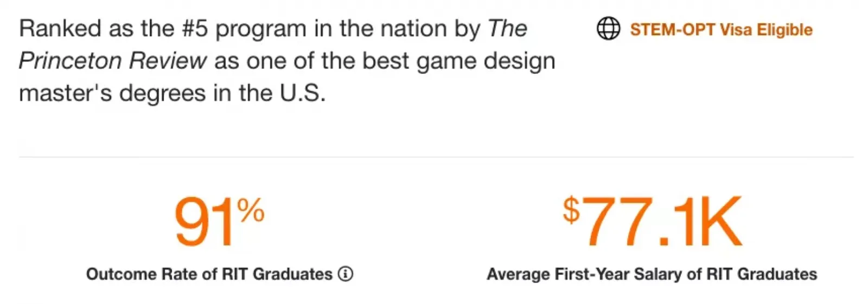Click the italic word "The" ending line one
Screen dimensions: 868x304
click(x=507, y=29)
